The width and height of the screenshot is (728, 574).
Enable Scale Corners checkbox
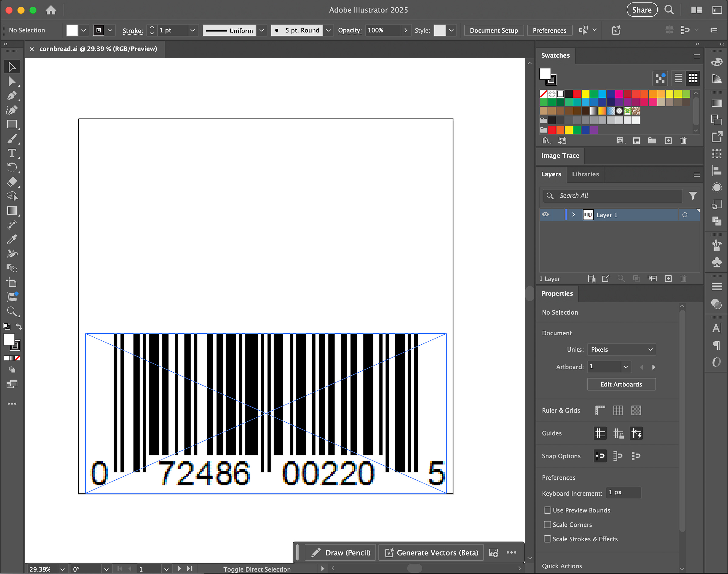click(547, 525)
